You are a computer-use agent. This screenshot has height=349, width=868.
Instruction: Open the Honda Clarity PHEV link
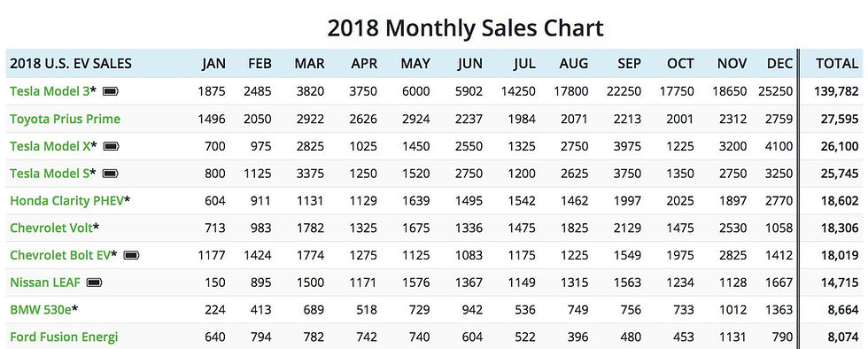tap(67, 200)
